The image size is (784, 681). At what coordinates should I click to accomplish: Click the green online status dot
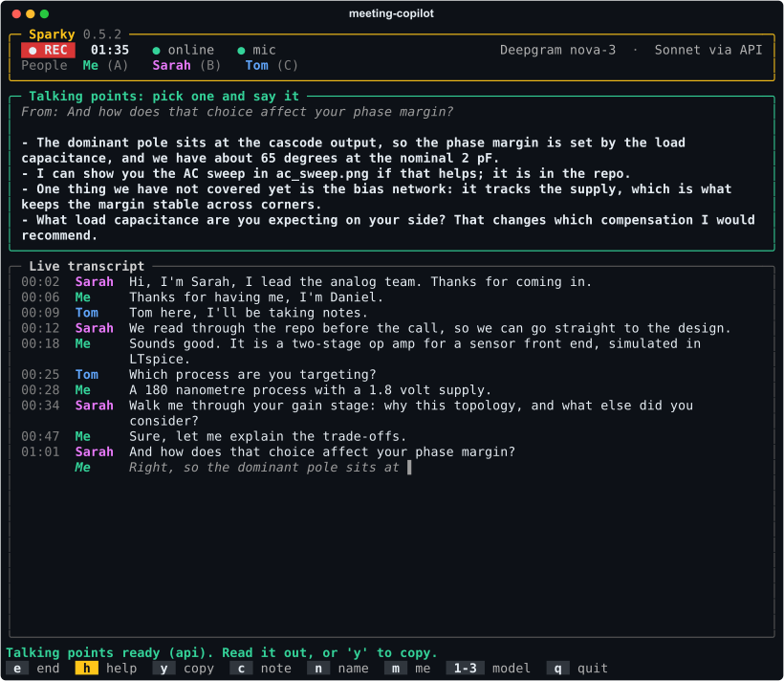tap(156, 51)
